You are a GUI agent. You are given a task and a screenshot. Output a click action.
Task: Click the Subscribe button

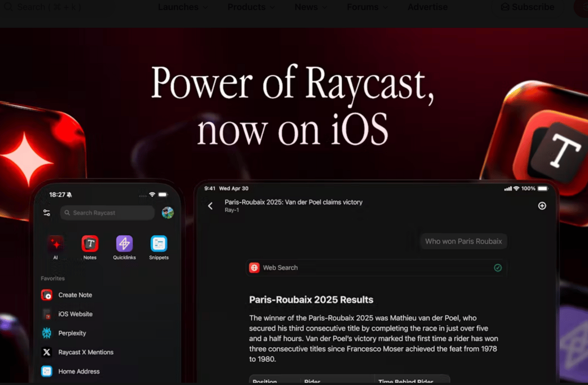[x=528, y=7]
